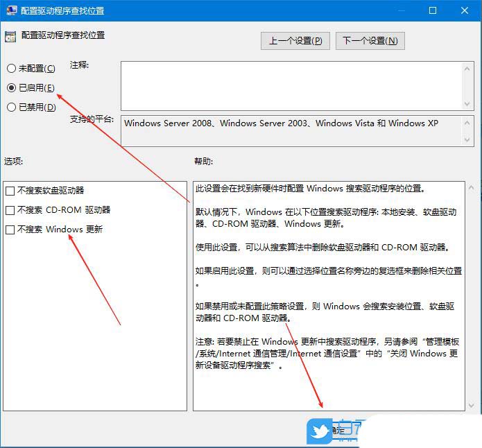The image size is (482, 448).
Task: Go to 上一个设置(P)
Action: (x=295, y=41)
